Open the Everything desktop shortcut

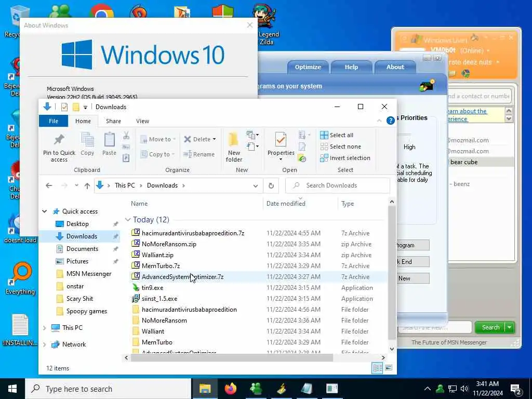tap(20, 279)
